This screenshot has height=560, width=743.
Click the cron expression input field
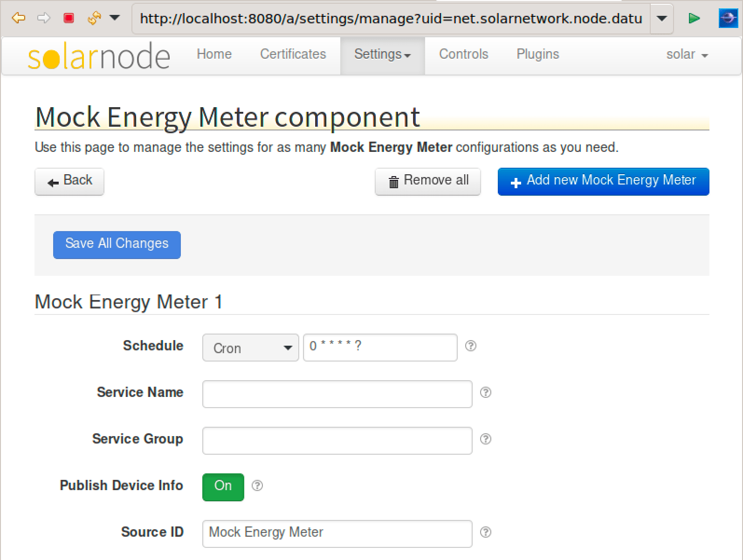tap(380, 348)
